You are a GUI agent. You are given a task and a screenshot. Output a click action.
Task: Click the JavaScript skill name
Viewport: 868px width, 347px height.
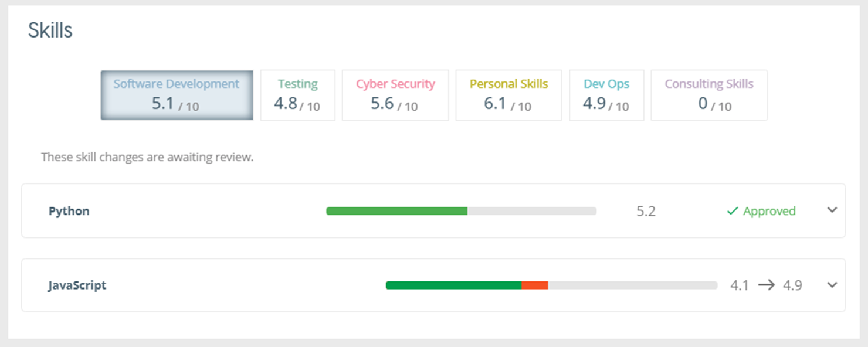(x=77, y=285)
